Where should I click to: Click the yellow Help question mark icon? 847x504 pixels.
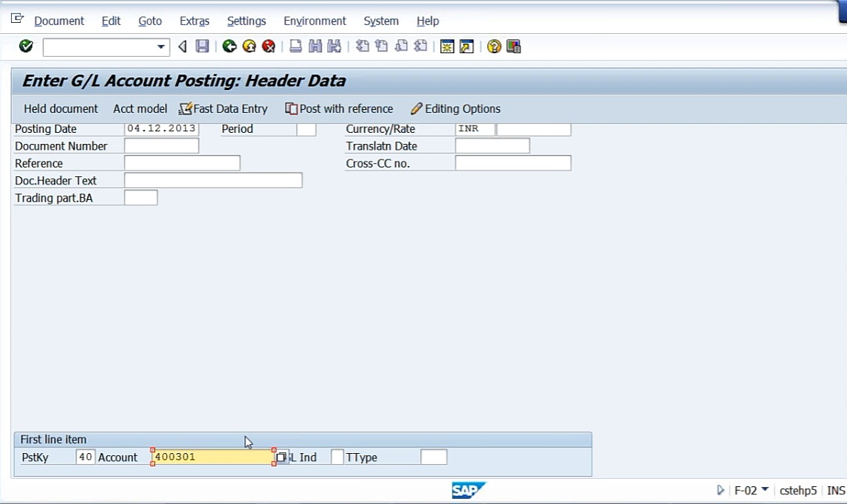point(494,46)
